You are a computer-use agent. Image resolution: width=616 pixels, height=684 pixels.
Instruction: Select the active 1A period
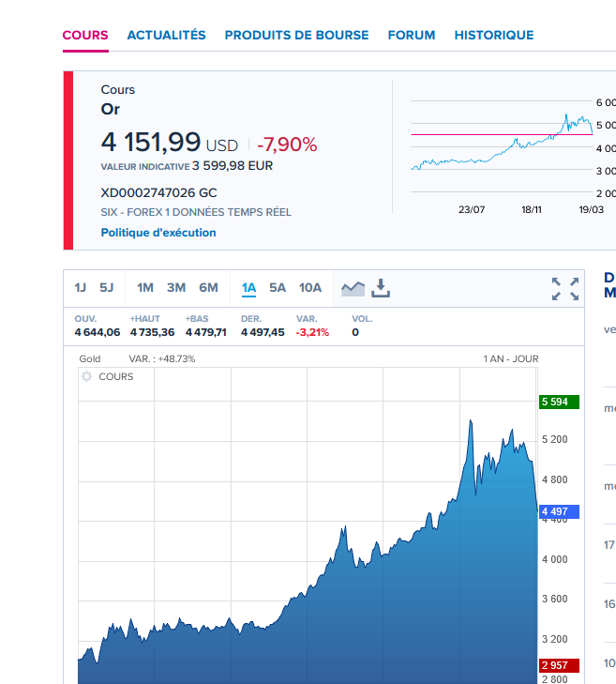[x=248, y=288]
